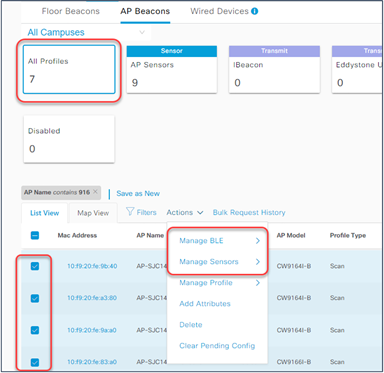Screen dimensions: 384x373
Task: Open MAC address 10:f9:20:fe:9a:a0 link
Action: point(92,330)
